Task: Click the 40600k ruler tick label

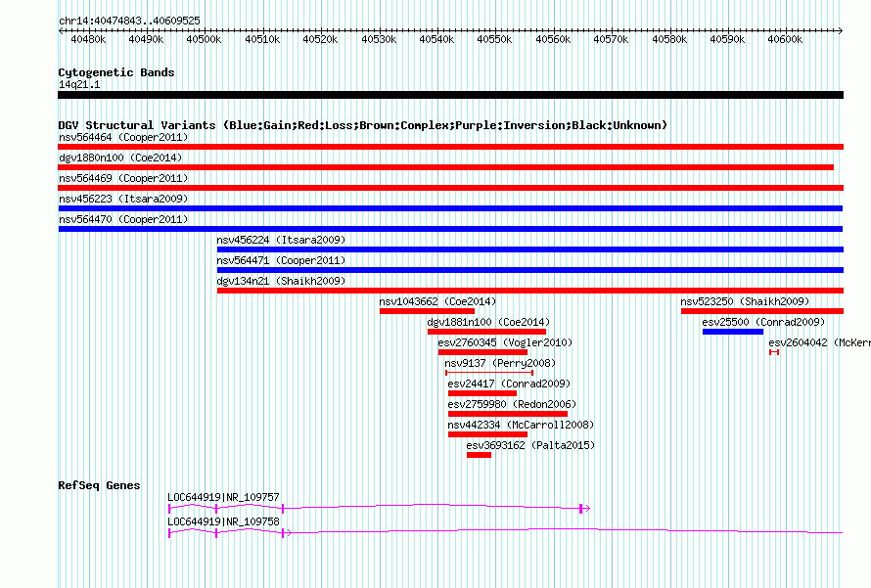Action: click(x=785, y=39)
